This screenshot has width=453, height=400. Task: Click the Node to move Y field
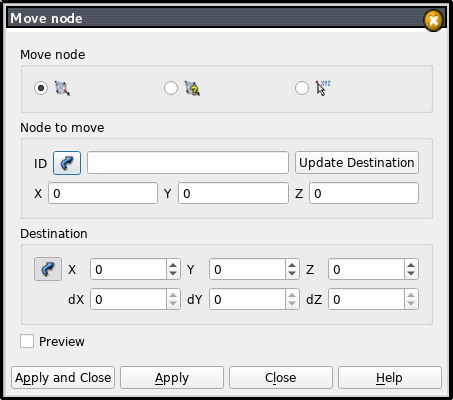pos(233,193)
